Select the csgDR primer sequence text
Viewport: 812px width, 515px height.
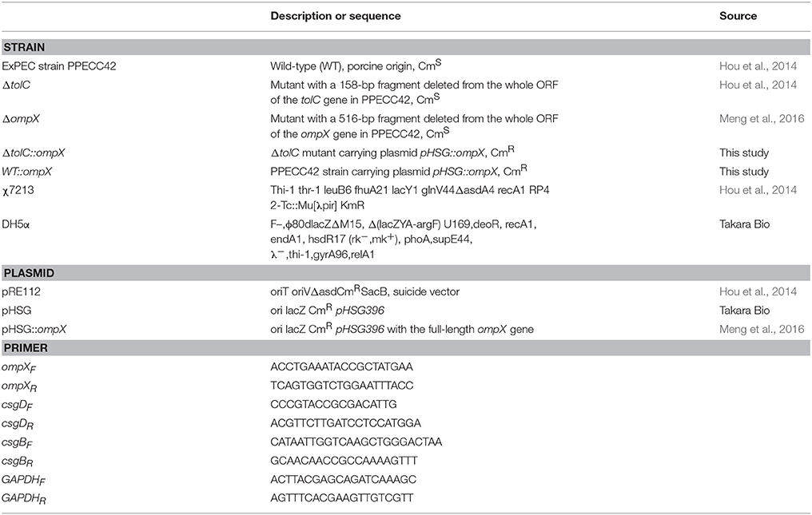pyautogui.click(x=345, y=423)
